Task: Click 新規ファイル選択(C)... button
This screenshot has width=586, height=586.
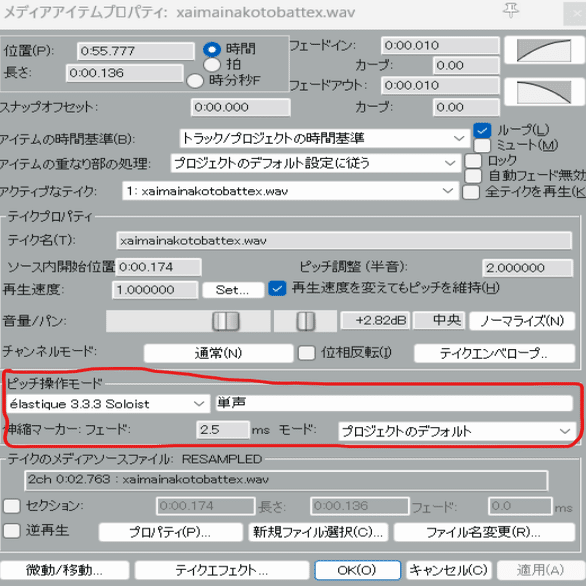Action: (318, 532)
